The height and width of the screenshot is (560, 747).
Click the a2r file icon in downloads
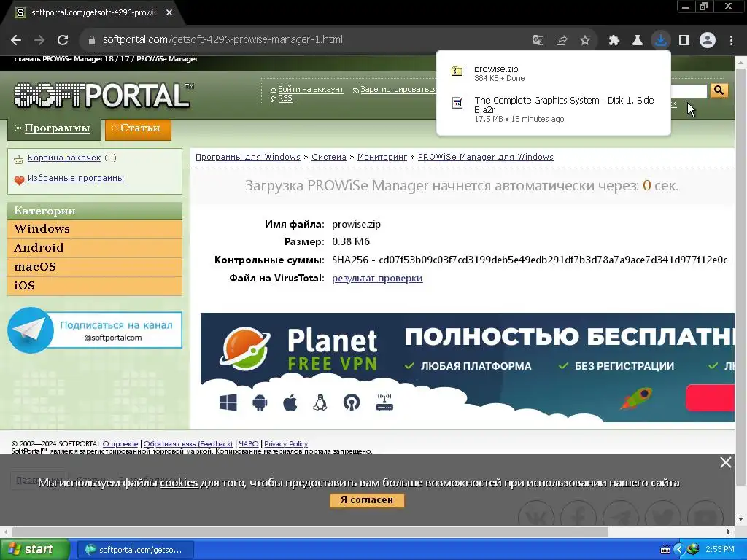457,103
